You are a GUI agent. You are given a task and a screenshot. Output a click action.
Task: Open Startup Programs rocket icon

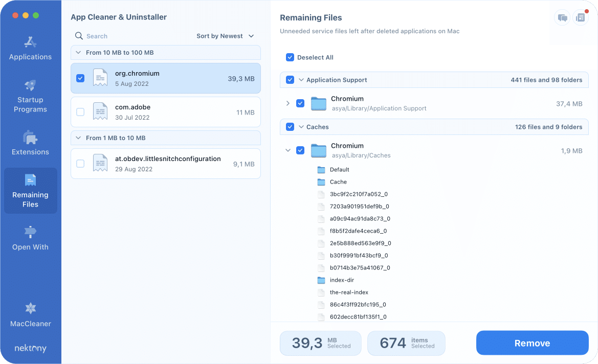coord(30,85)
